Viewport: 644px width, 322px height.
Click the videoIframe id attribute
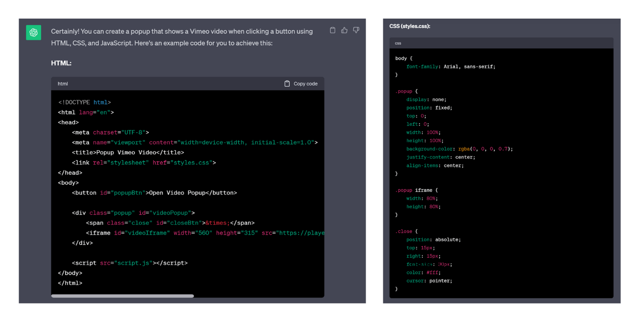click(x=142, y=233)
